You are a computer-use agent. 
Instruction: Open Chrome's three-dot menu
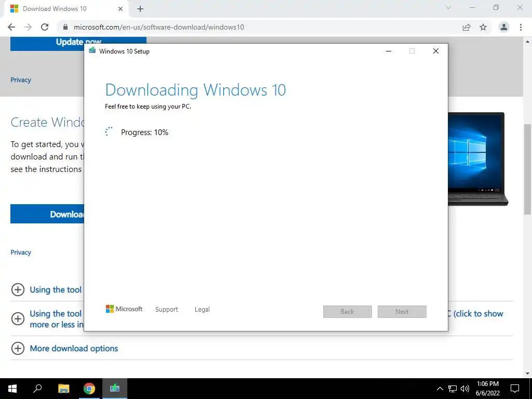coord(521,27)
